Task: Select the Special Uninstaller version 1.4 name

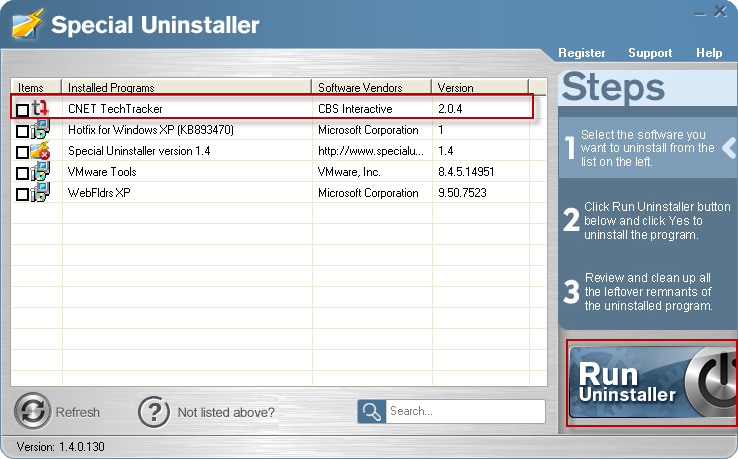Action: tap(139, 151)
